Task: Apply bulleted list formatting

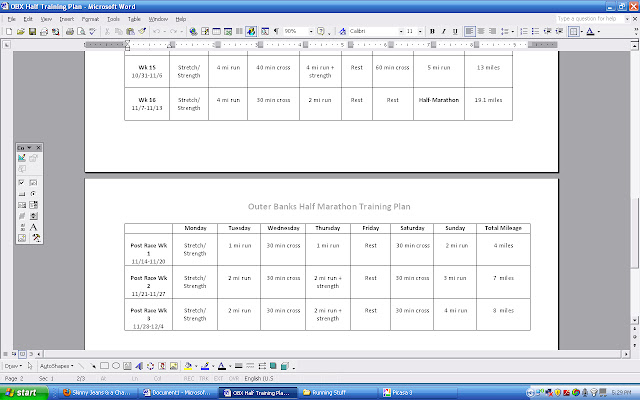Action: click(536, 31)
